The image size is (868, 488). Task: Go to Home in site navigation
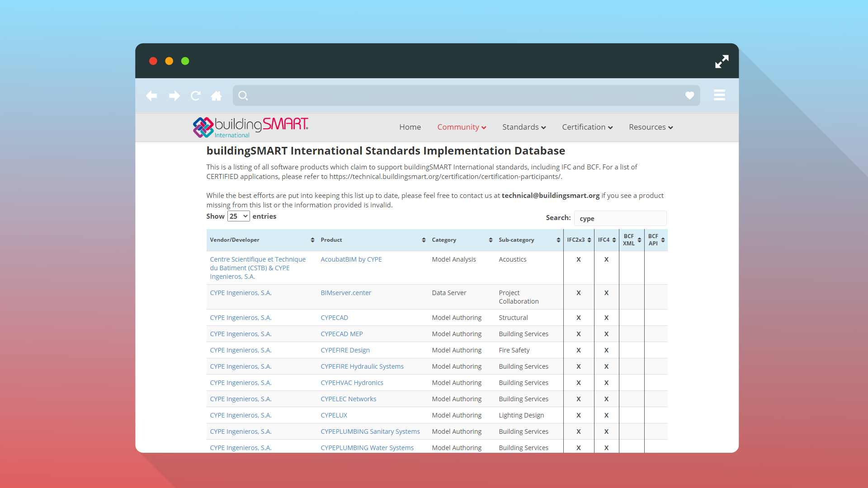click(x=410, y=127)
